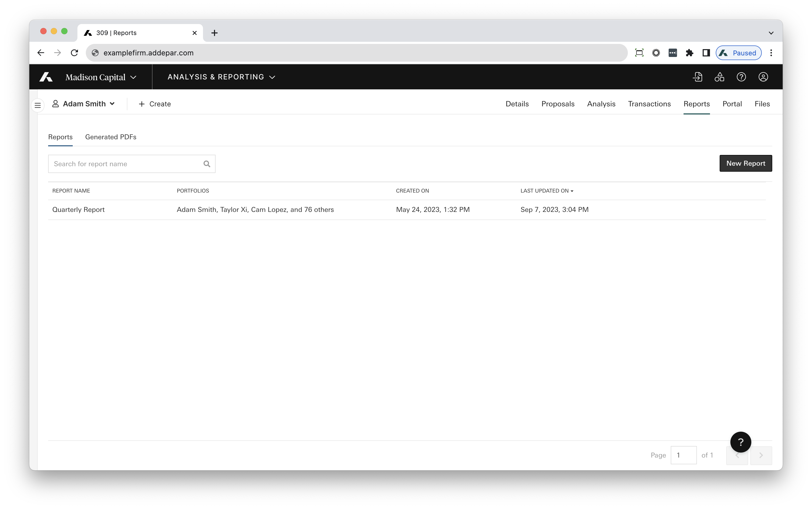Click the search magnifier icon

207,164
